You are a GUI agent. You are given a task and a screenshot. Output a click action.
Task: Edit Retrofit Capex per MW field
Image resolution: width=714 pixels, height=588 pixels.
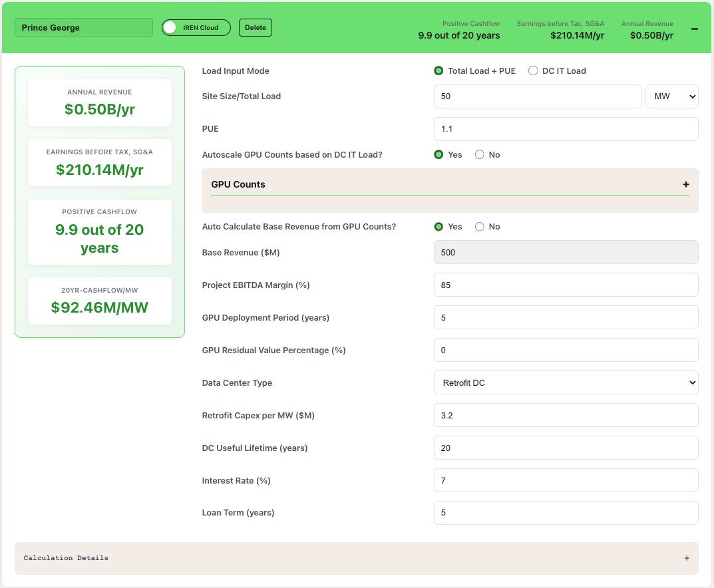pos(566,416)
